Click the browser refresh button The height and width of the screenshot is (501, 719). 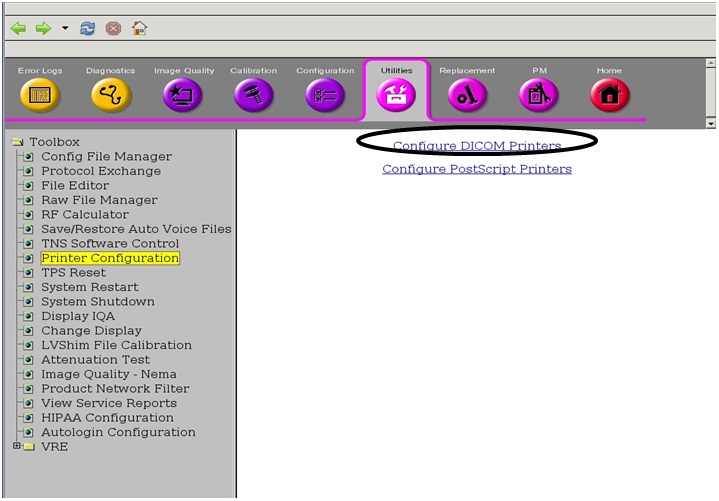coord(88,28)
